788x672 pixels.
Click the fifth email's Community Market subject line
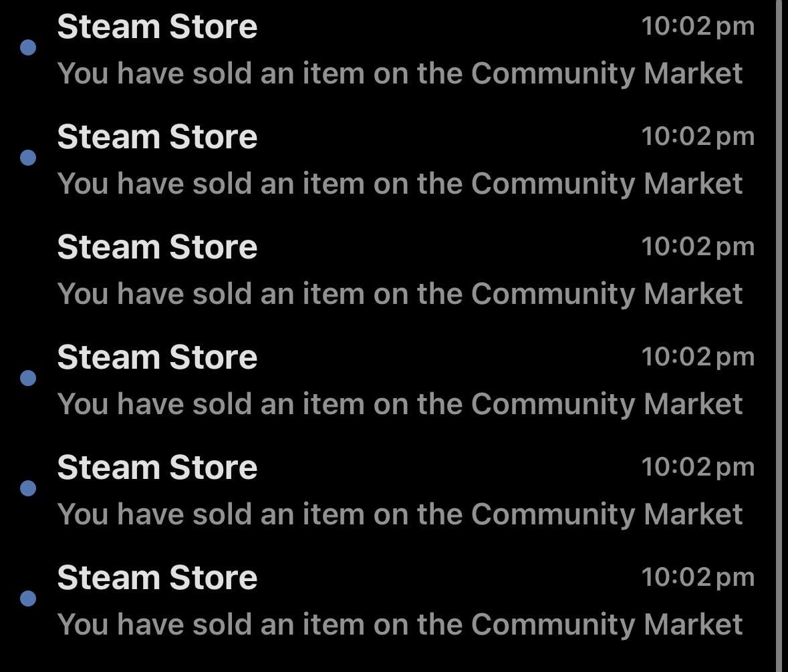(x=400, y=514)
